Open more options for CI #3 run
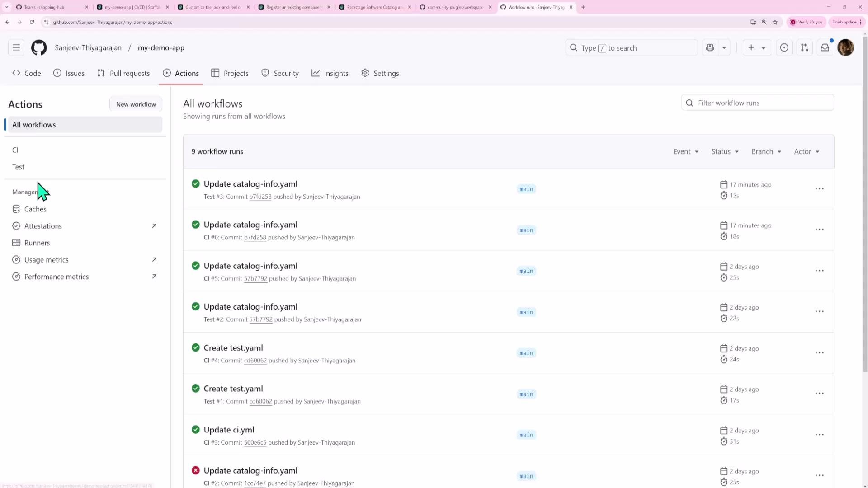This screenshot has width=868, height=488. 819,435
